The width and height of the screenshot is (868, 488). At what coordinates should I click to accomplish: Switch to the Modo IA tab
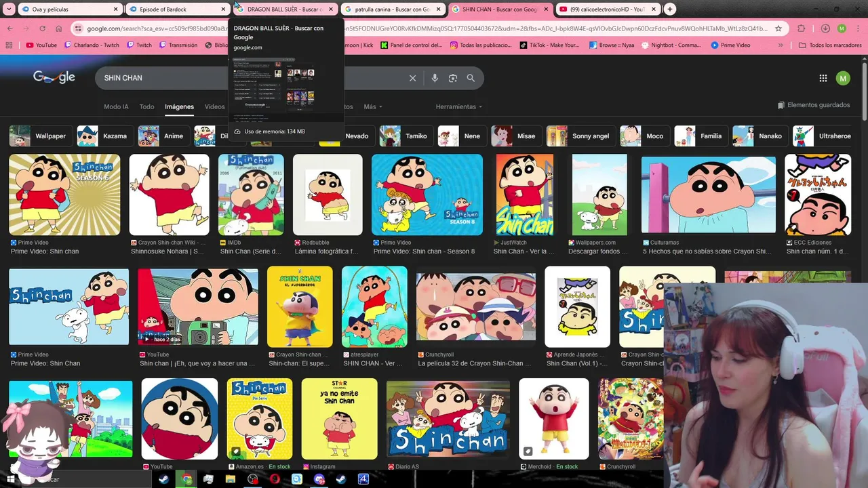point(116,106)
